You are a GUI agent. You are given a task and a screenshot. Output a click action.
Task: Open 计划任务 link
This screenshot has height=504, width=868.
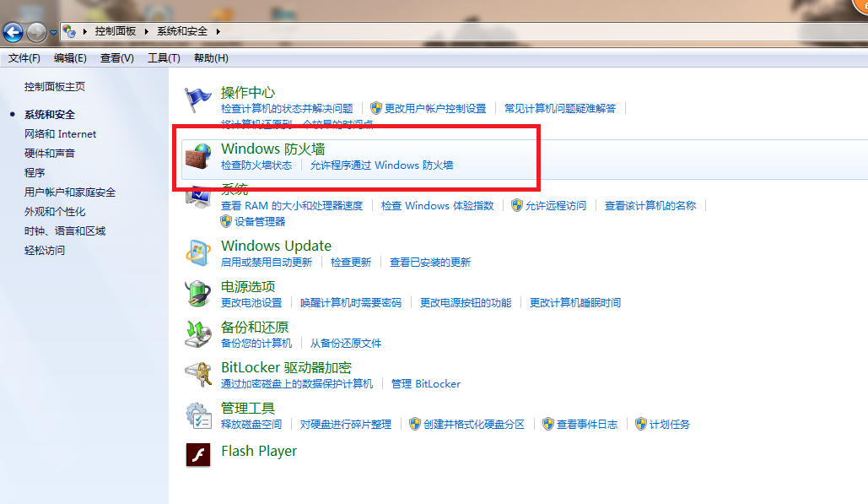click(670, 425)
